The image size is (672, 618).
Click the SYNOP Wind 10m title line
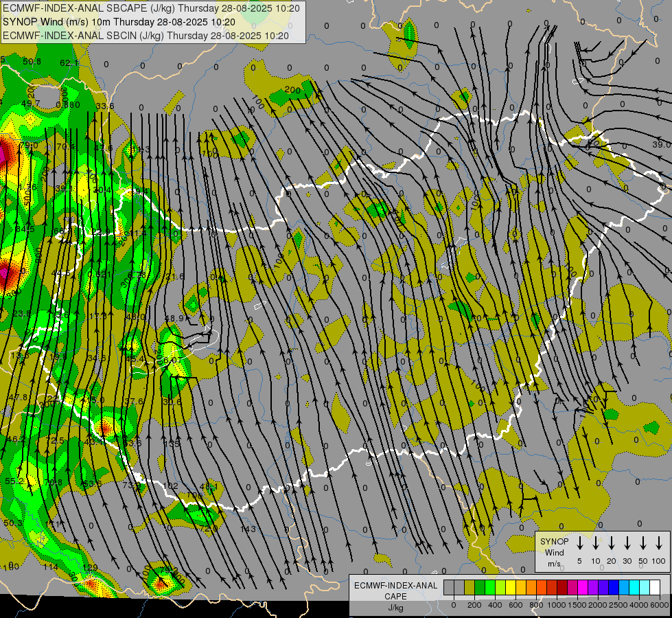point(119,22)
